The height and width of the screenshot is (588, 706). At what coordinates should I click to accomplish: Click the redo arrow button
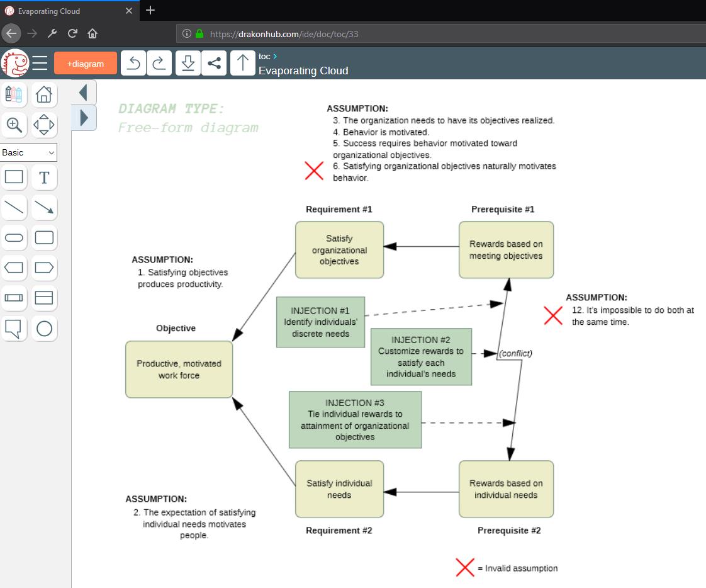point(159,63)
